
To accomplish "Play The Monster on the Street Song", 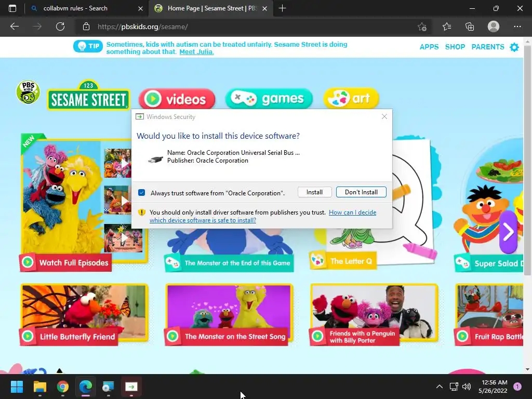I will pyautogui.click(x=229, y=314).
